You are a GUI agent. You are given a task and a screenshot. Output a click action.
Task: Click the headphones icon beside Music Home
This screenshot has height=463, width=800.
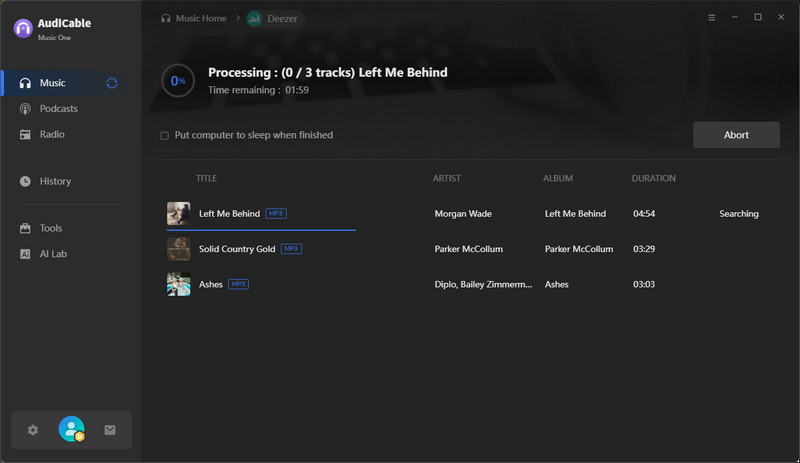pos(165,18)
